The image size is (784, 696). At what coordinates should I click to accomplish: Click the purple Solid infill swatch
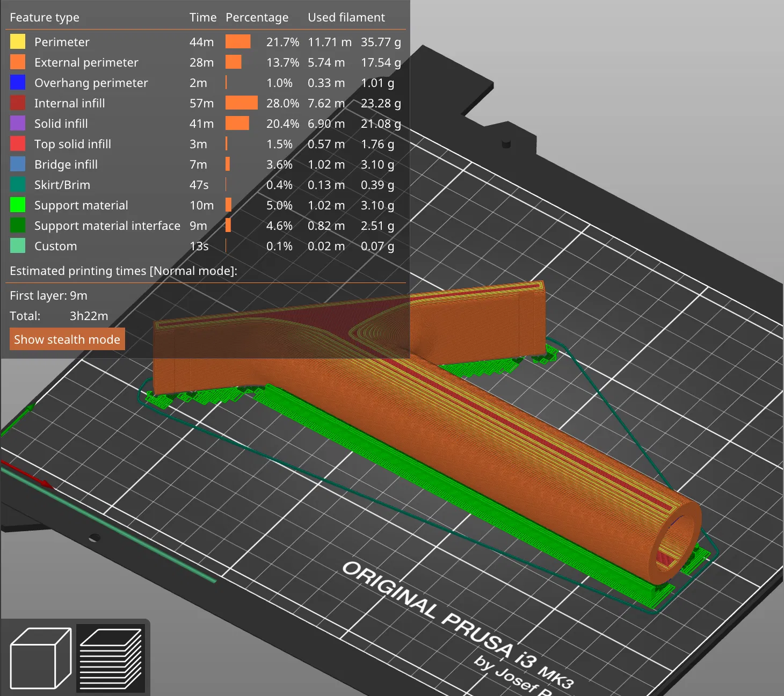point(18,124)
